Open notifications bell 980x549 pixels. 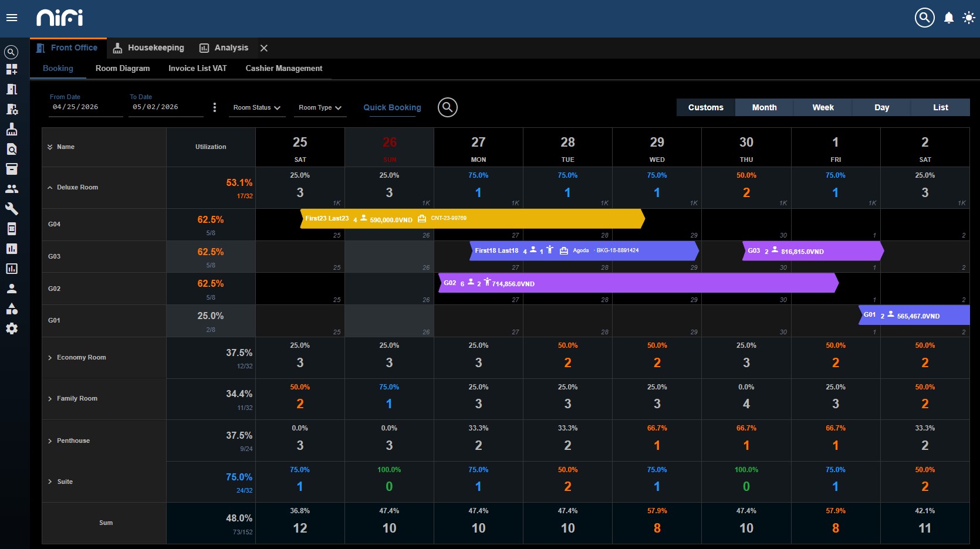click(949, 18)
